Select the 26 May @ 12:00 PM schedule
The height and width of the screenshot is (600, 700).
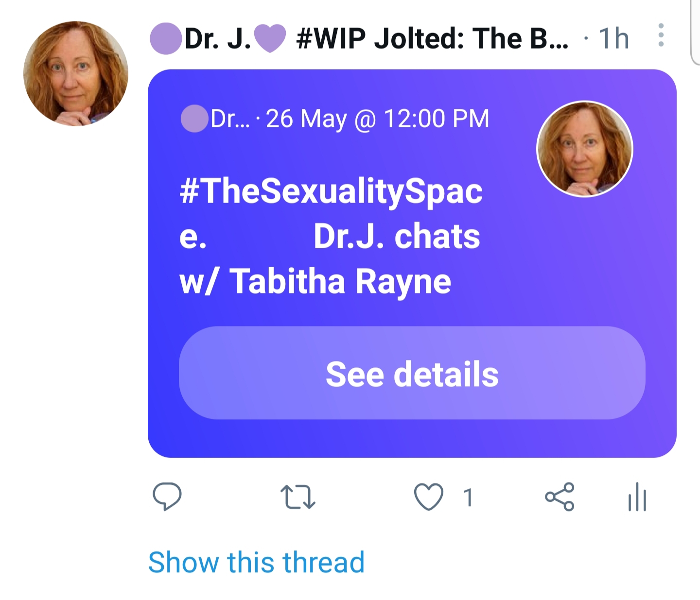pyautogui.click(x=378, y=119)
